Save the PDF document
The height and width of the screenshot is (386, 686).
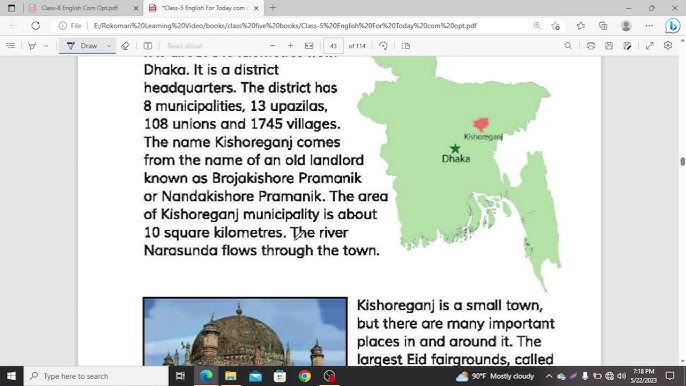tap(609, 46)
